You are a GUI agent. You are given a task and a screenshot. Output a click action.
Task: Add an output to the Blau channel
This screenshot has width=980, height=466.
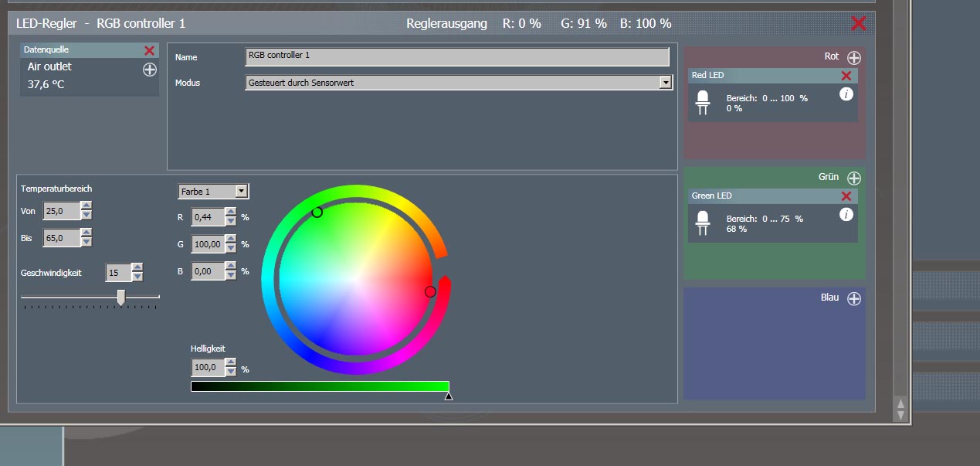click(853, 299)
